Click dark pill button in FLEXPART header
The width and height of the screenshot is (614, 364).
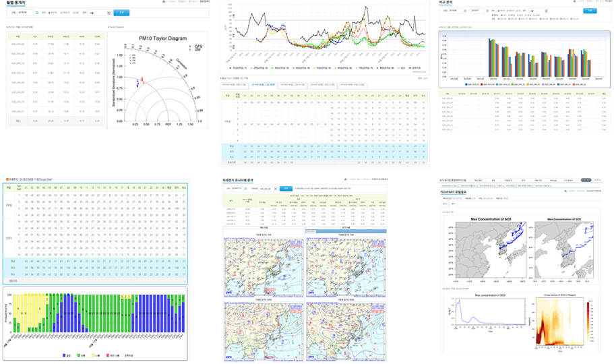click(x=586, y=180)
